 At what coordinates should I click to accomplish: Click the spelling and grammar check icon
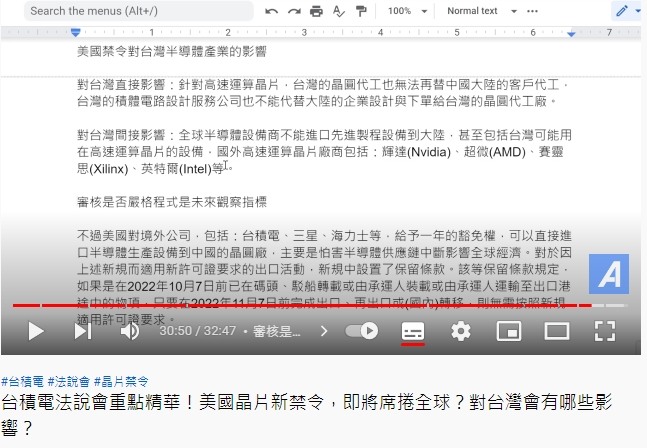338,11
